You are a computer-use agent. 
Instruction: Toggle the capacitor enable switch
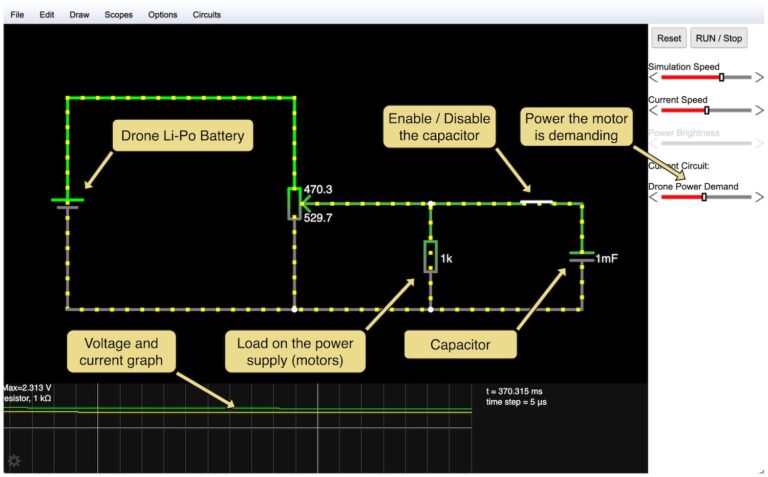point(536,203)
